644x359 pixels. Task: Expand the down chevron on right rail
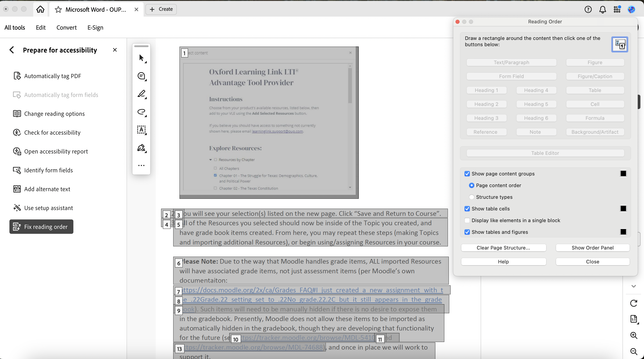pos(633,286)
